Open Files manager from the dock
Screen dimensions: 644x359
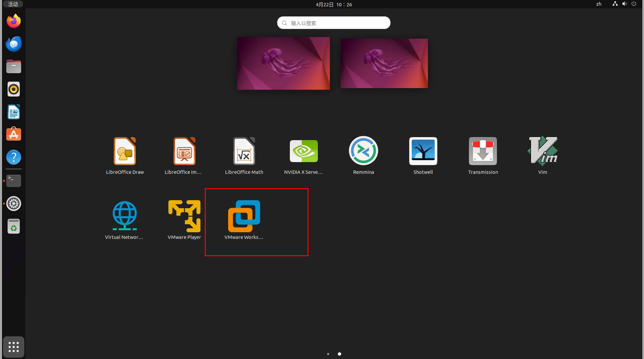tap(14, 66)
